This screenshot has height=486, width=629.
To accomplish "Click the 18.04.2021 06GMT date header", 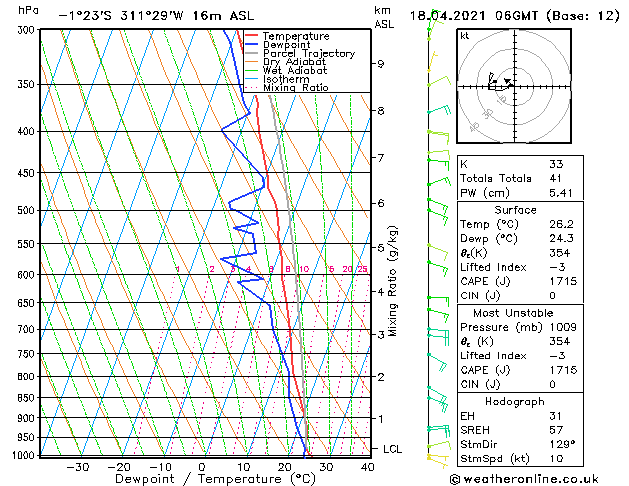I will point(474,16).
